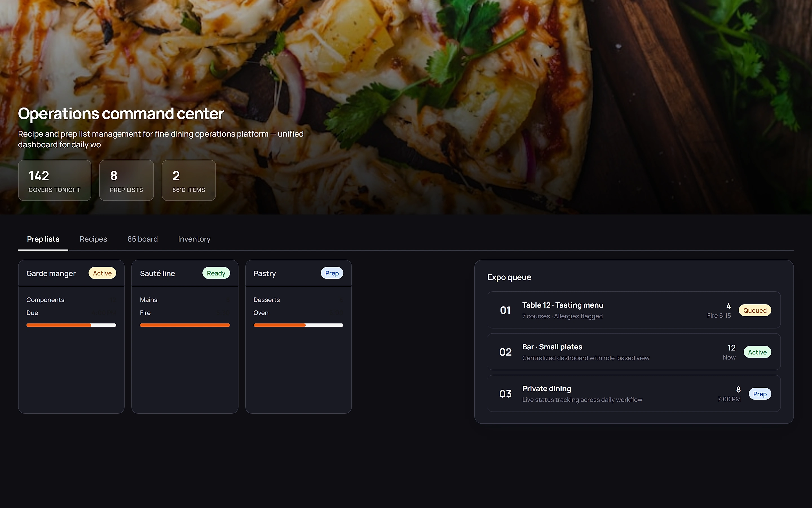This screenshot has width=812, height=508.
Task: Click the Garde manger progress bar
Action: [71, 325]
